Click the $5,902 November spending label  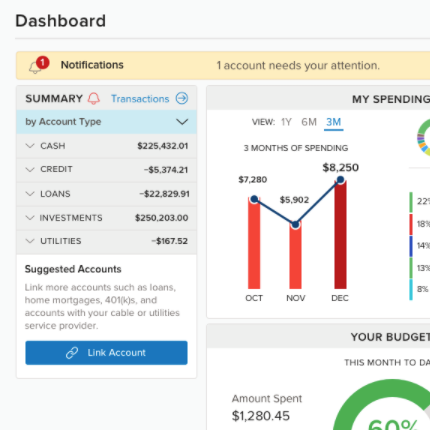pos(294,200)
